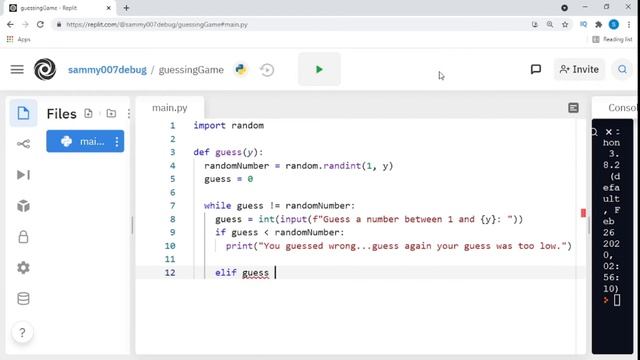This screenshot has width=640, height=360.
Task: Click the console search magnifier icon
Action: point(595,132)
